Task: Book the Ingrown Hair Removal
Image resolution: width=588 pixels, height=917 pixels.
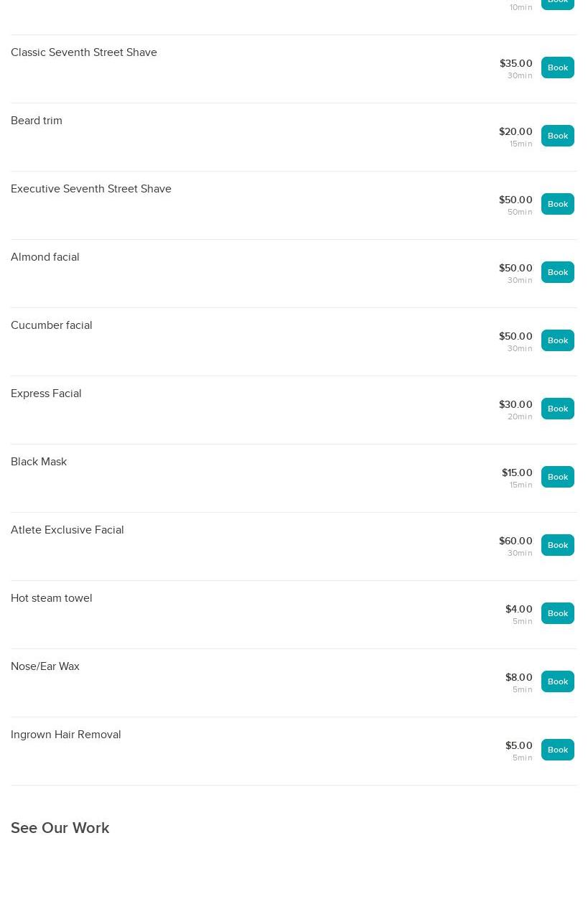Action: (557, 750)
